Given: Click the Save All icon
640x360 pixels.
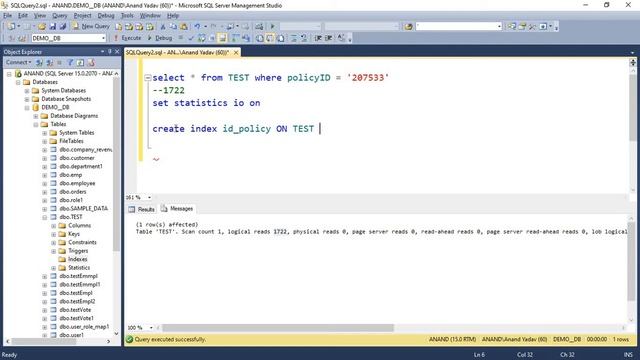Looking at the screenshot, I should 63,27.
